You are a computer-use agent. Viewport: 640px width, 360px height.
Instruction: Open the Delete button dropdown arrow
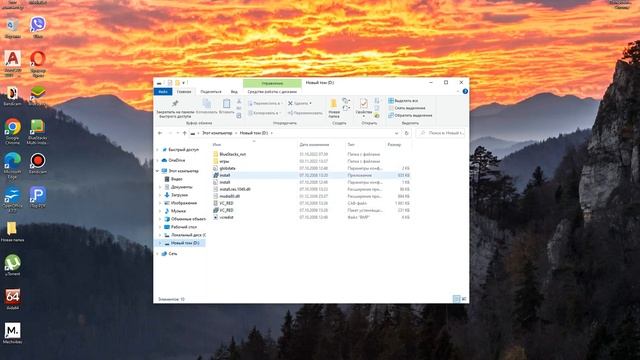coord(311,104)
